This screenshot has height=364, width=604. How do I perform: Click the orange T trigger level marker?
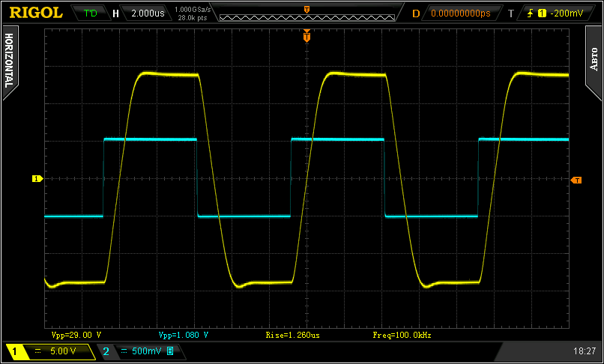576,180
